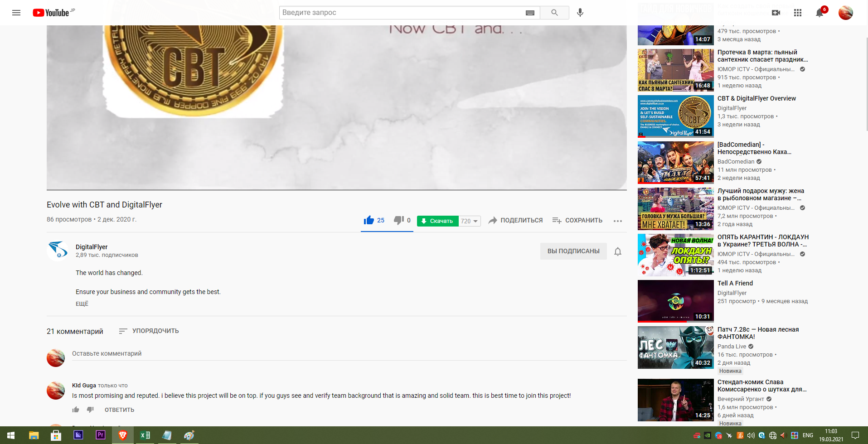Switch to Notepad on the taskbar

[x=167, y=435]
